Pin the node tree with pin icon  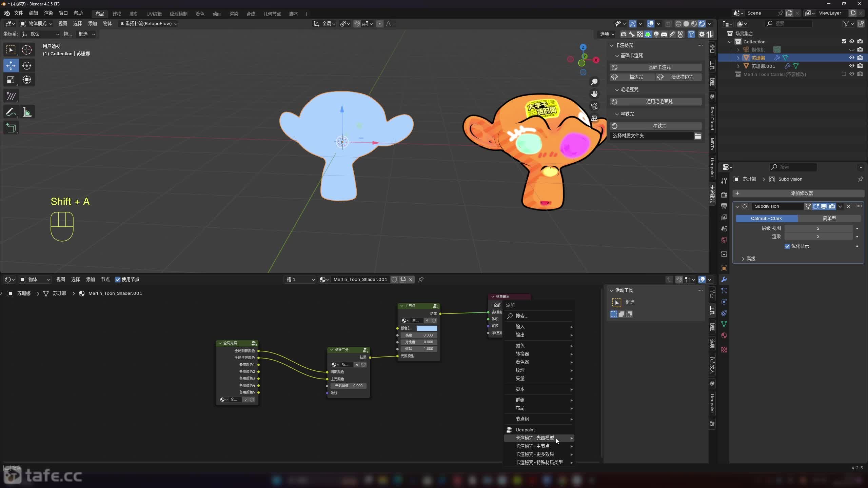click(x=421, y=280)
